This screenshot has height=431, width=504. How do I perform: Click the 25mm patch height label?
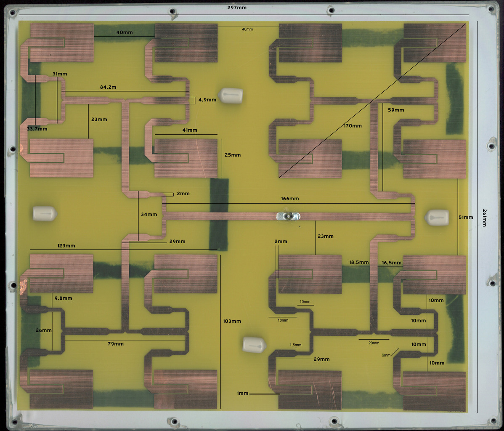(x=233, y=155)
